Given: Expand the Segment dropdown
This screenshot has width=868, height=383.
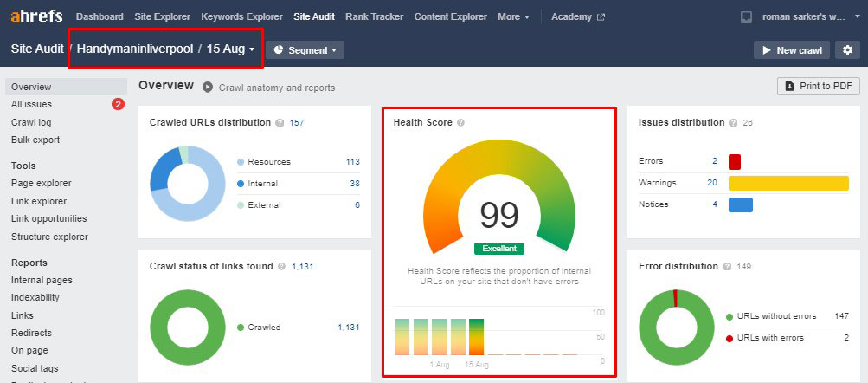Looking at the screenshot, I should 305,50.
